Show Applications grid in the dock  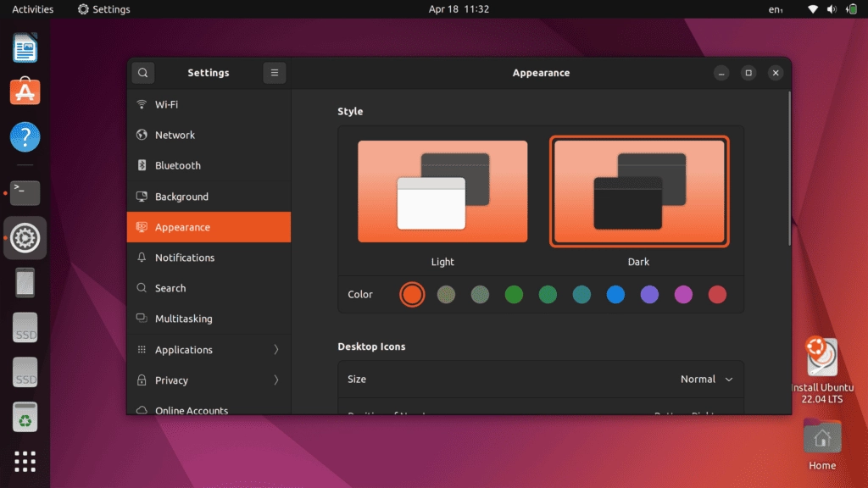point(25,462)
